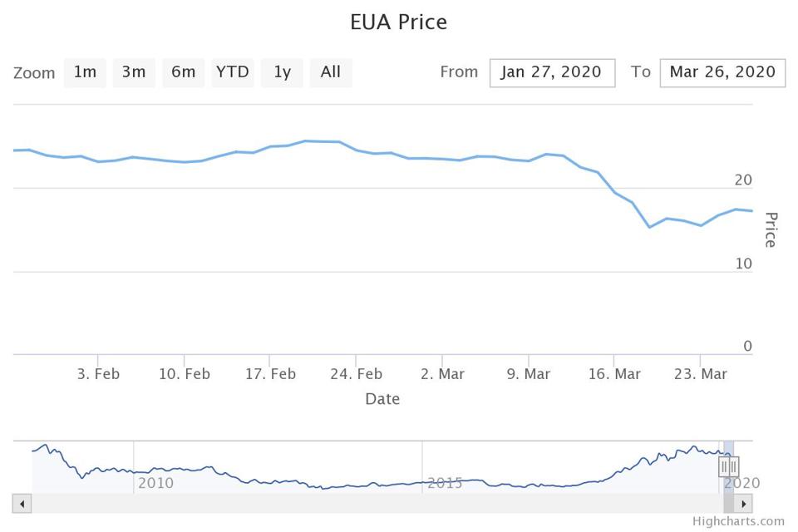Show all historical data with the All button
The image size is (798, 532).
[331, 72]
